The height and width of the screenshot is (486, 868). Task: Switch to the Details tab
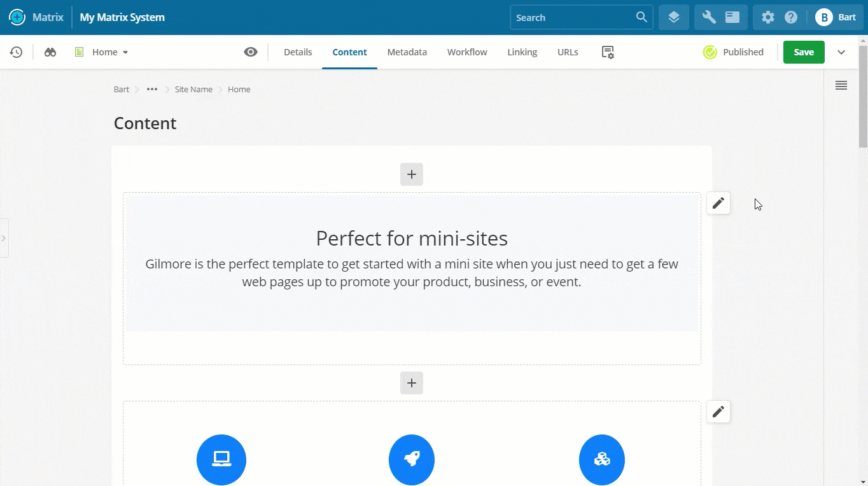pyautogui.click(x=298, y=52)
